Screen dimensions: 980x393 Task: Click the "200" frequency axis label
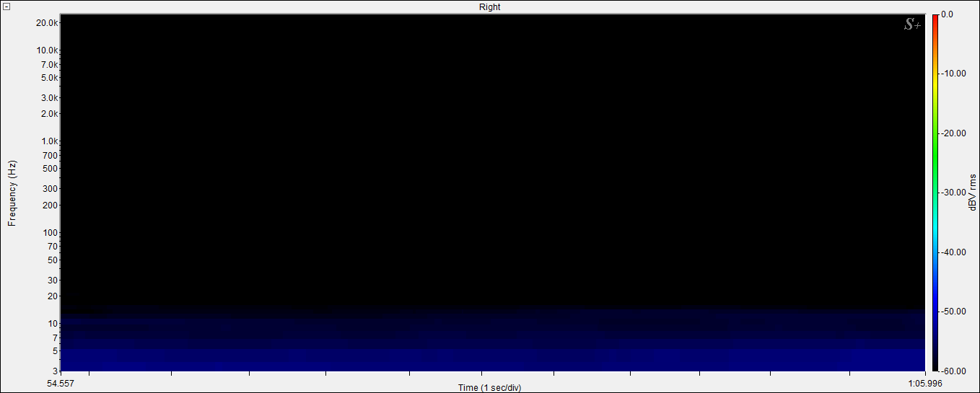[x=51, y=205]
